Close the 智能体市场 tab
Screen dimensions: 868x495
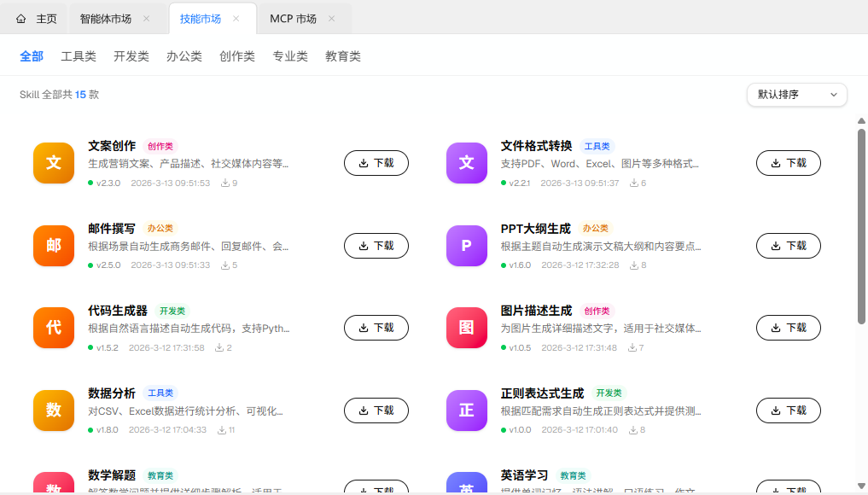(146, 19)
